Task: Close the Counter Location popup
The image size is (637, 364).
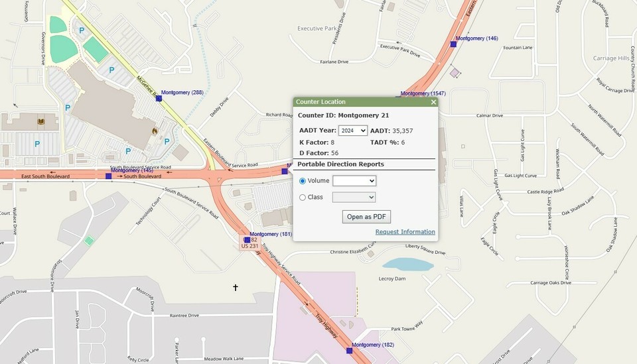Action: coord(433,102)
